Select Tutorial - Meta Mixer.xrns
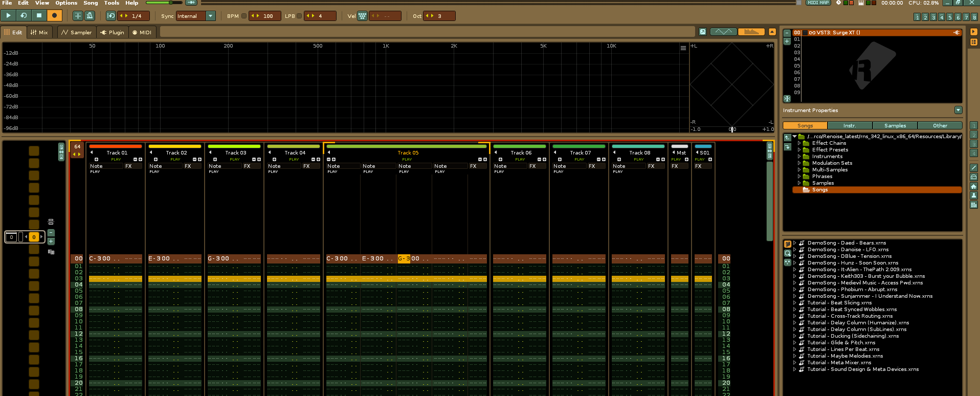The height and width of the screenshot is (396, 980). click(x=839, y=363)
